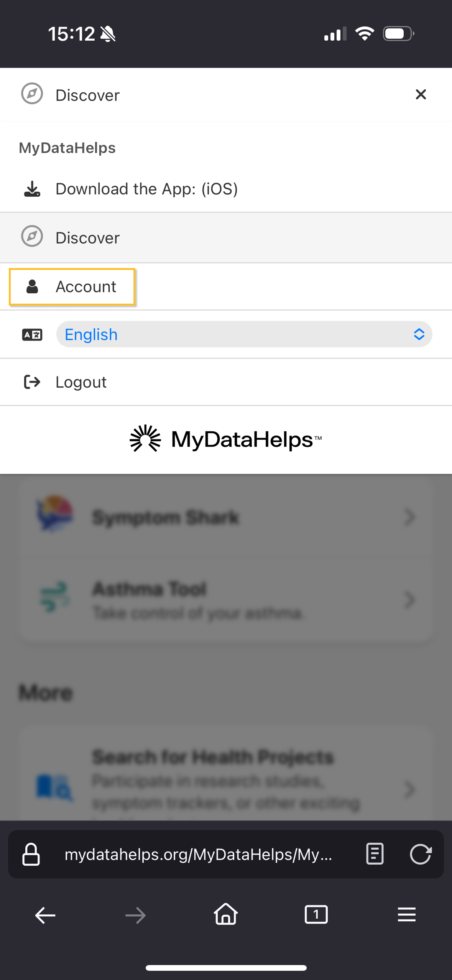Toggle reader view in address bar

coord(375,854)
